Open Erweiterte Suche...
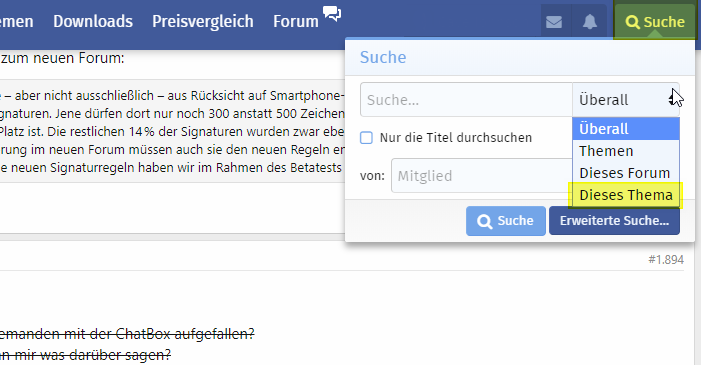The width and height of the screenshot is (701, 365). (614, 221)
